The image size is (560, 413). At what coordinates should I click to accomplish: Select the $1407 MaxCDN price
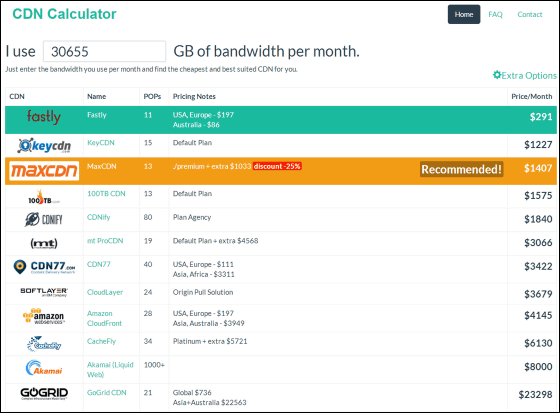(x=538, y=168)
